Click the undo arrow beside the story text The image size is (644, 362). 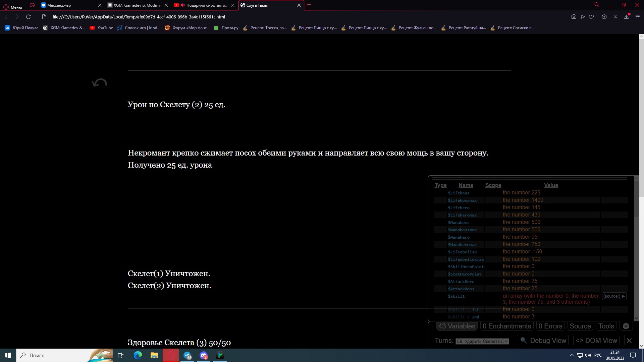100,83
